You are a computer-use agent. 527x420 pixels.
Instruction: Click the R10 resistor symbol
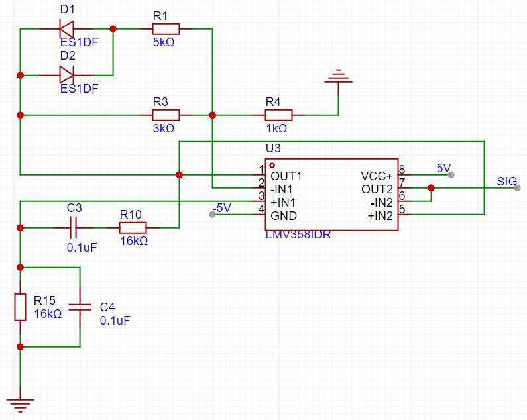133,228
